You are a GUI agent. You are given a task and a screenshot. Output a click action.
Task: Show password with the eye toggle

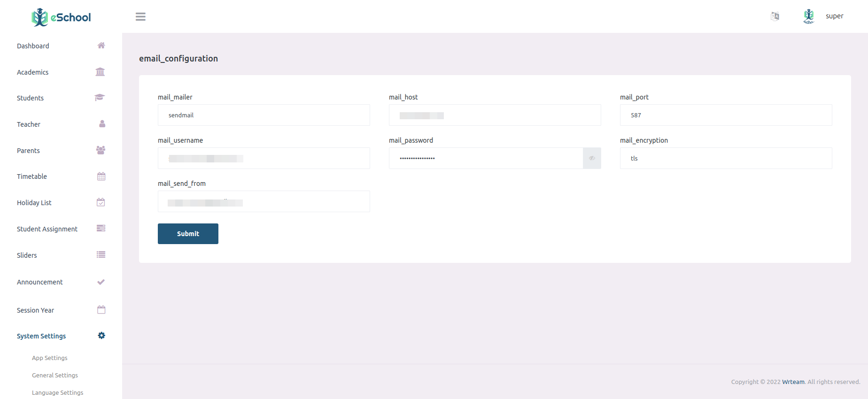[x=592, y=158]
